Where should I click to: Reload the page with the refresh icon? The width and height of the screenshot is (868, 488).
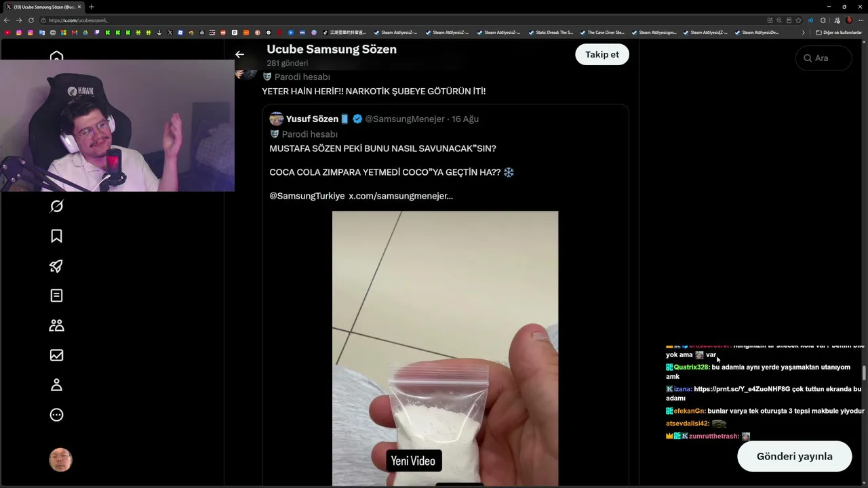31,20
